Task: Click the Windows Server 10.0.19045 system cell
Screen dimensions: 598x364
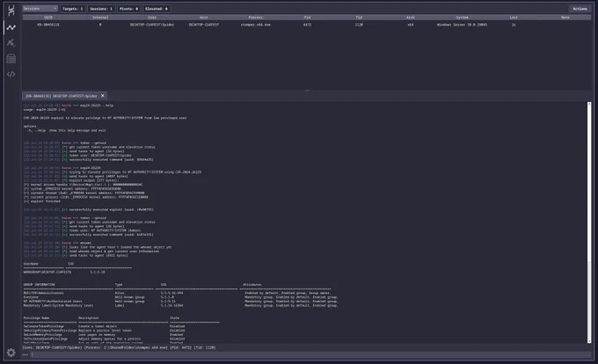Action: coord(462,25)
